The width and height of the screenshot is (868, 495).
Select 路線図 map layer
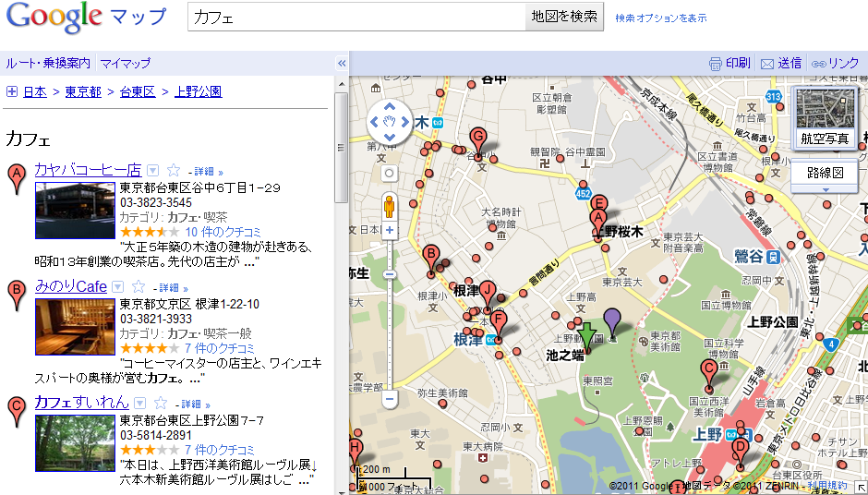pos(825,172)
